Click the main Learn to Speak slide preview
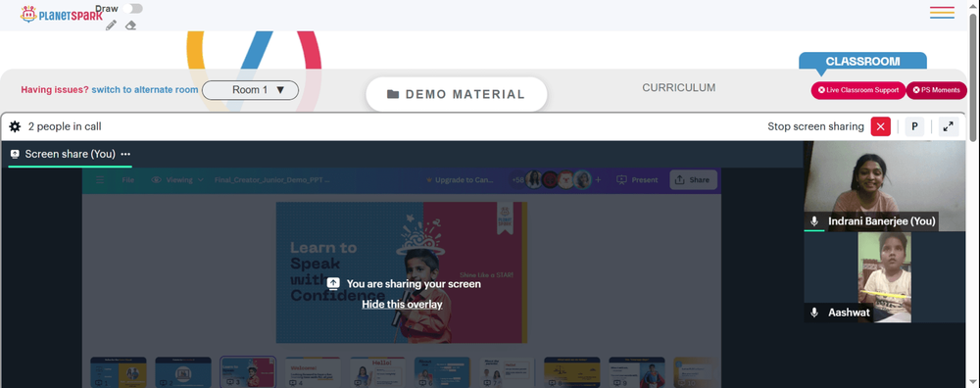 point(402,272)
